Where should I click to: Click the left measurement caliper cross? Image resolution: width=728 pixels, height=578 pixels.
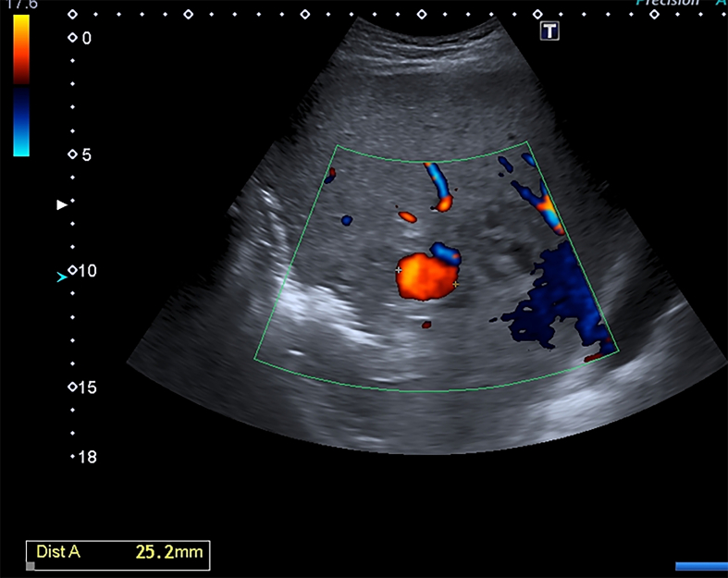click(399, 270)
